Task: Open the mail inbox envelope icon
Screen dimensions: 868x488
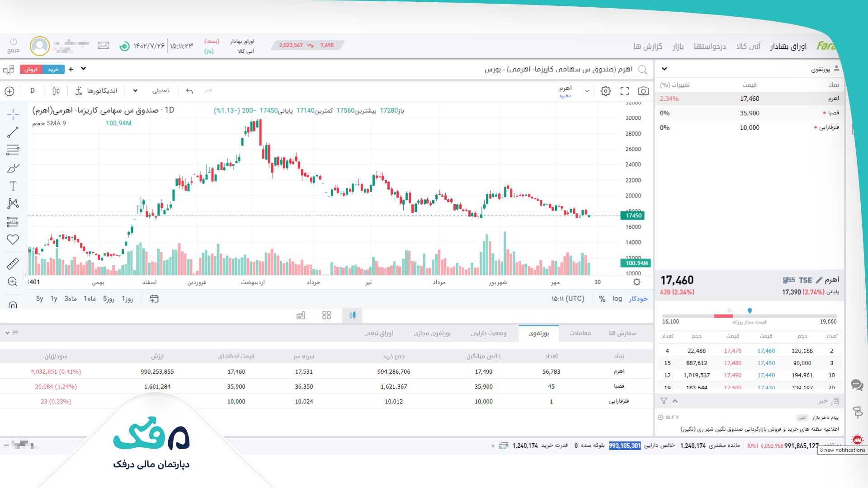Action: (x=104, y=46)
